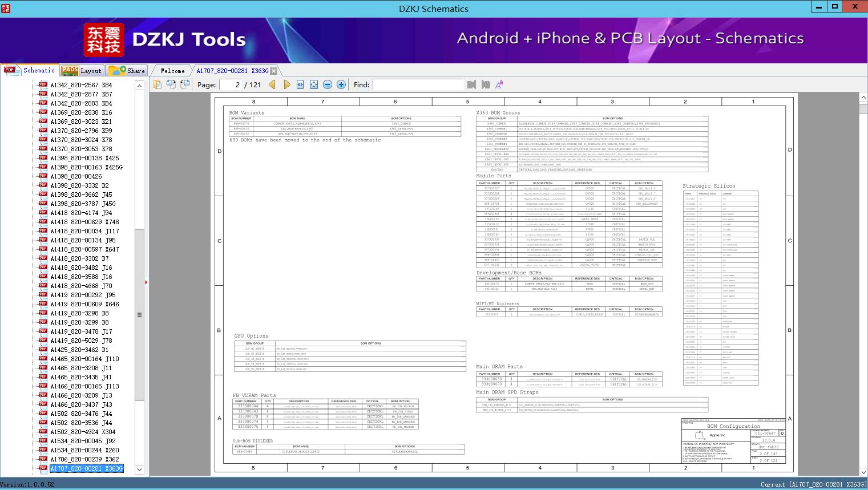Click PDF icon beside A1418_820-4668 J70
Image resolution: width=868 pixels, height=490 pixels.
pyautogui.click(x=43, y=285)
